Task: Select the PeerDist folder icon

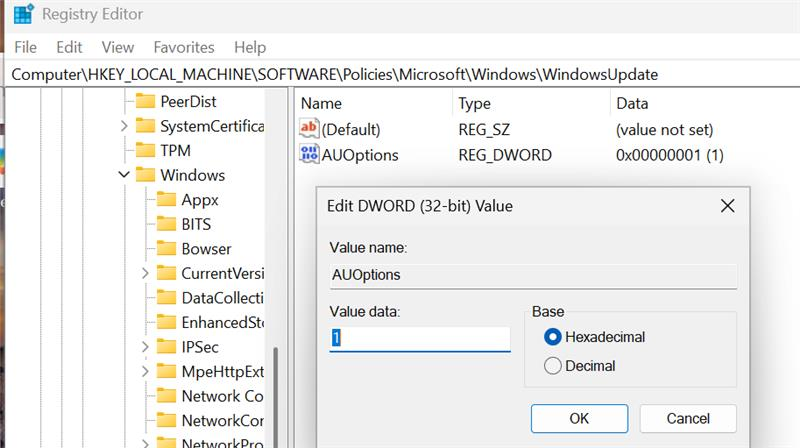Action: tap(145, 101)
